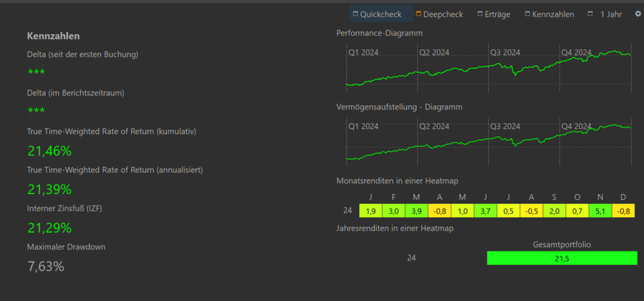Click the Maximaler Drawdown 7,63% value

(x=46, y=266)
